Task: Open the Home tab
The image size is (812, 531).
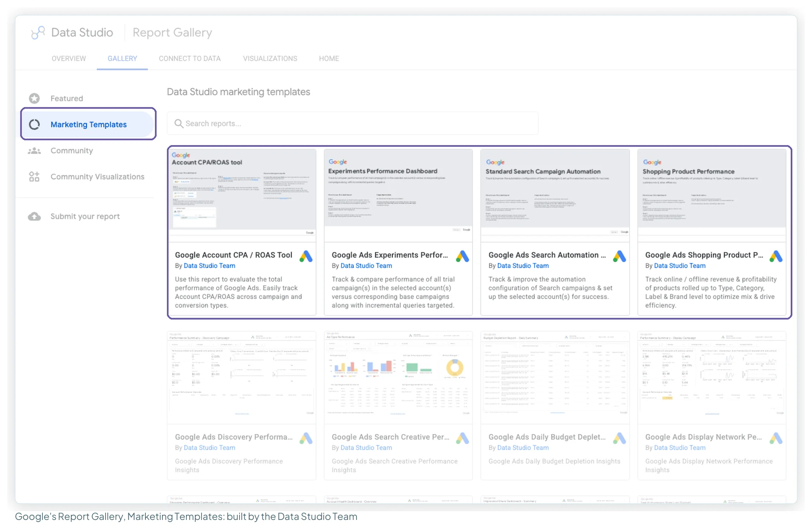Action: pos(329,58)
